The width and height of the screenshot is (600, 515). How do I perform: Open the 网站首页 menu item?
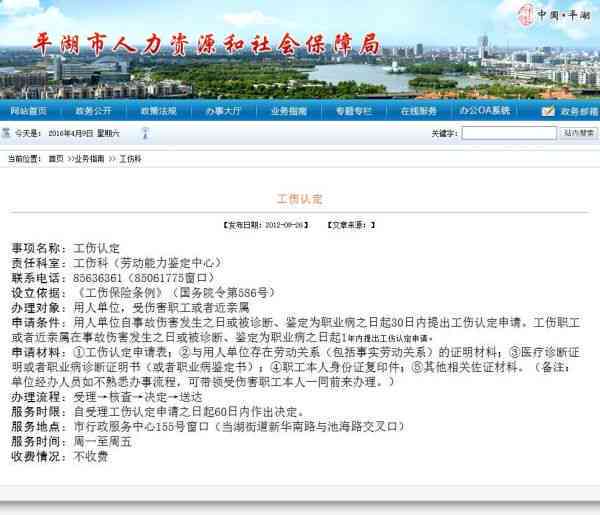point(29,111)
